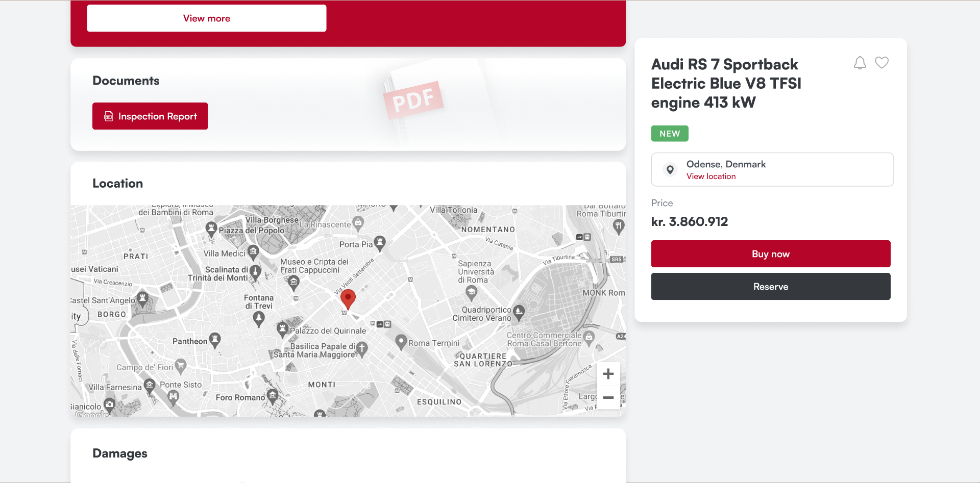Zoom in on the map

[608, 374]
